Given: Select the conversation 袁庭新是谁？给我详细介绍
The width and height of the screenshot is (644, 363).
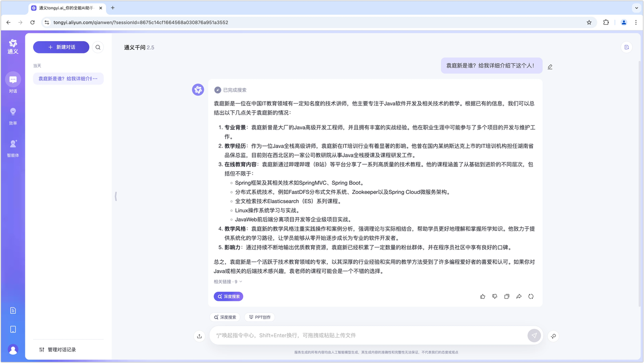Looking at the screenshot, I should coord(68,78).
